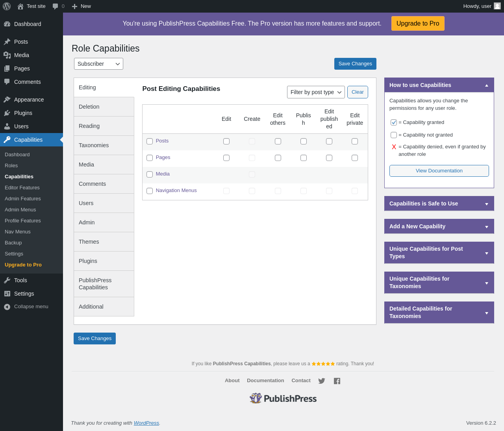Click the five-star rating icons
Viewport: 504px width, 431px height.
pos(323,364)
